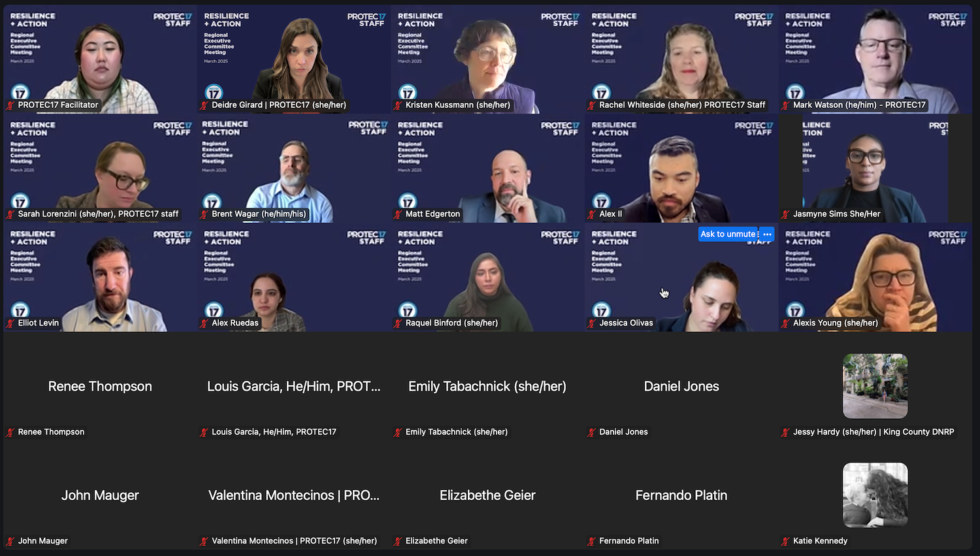Image resolution: width=980 pixels, height=556 pixels.
Task: Select Alexis Young's video tile
Action: [875, 278]
